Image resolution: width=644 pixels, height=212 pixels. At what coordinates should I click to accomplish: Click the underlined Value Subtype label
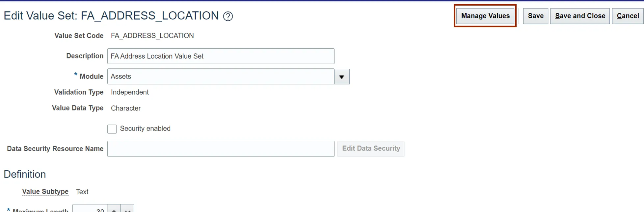click(45, 192)
